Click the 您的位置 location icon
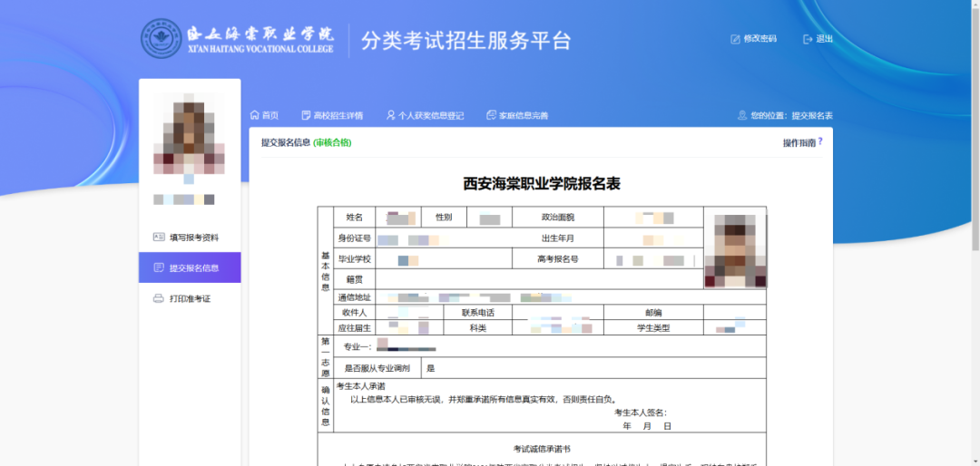Screen dimensions: 980x466 coord(742,115)
